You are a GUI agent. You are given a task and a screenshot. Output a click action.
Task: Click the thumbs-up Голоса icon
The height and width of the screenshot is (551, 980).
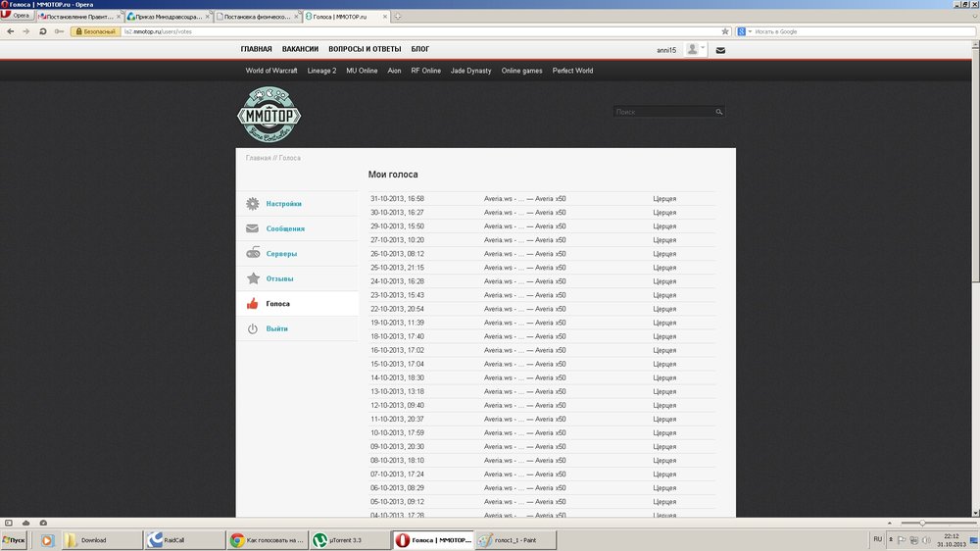click(x=253, y=304)
